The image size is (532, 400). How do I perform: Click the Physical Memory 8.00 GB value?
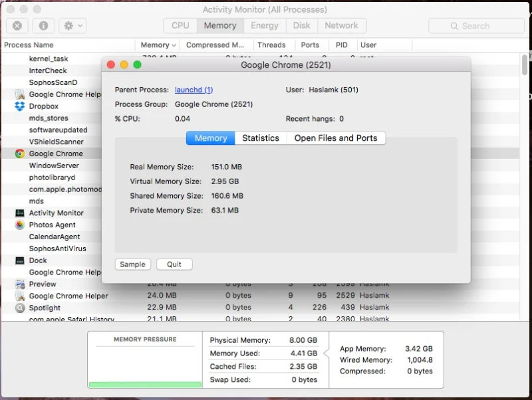click(303, 340)
